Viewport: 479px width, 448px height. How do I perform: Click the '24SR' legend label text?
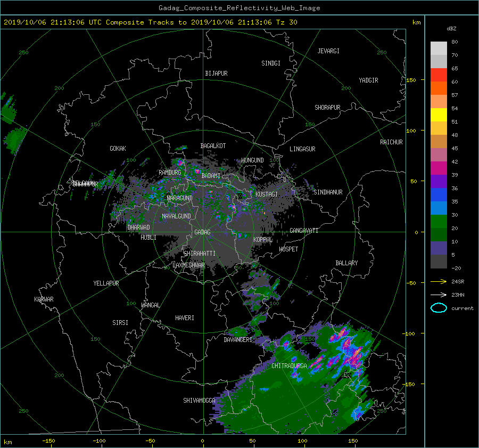458,282
